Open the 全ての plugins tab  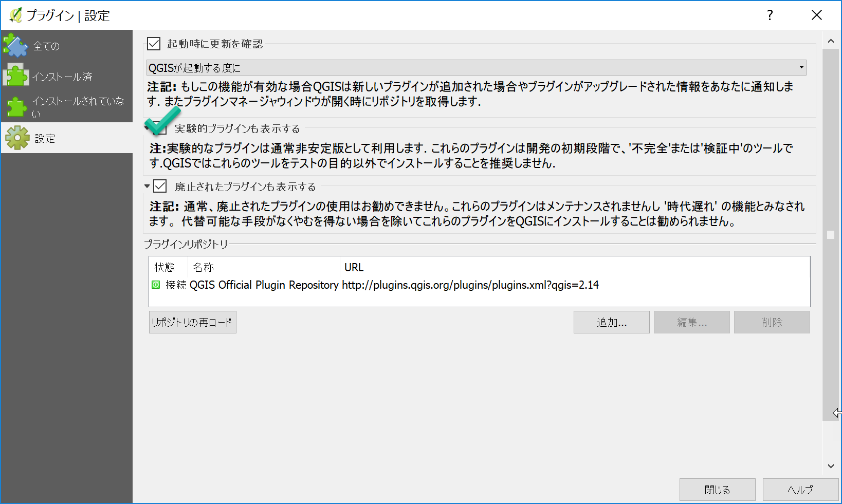tap(67, 46)
